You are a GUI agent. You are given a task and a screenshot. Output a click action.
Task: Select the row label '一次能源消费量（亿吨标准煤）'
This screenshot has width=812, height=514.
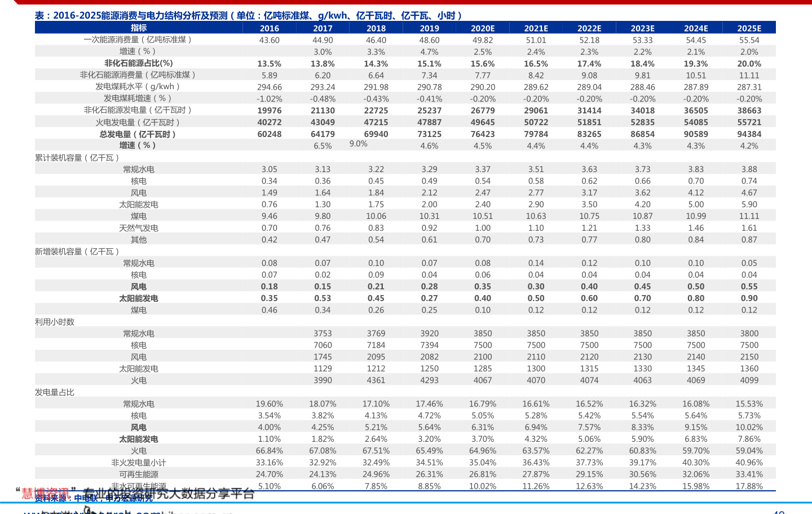coord(139,39)
